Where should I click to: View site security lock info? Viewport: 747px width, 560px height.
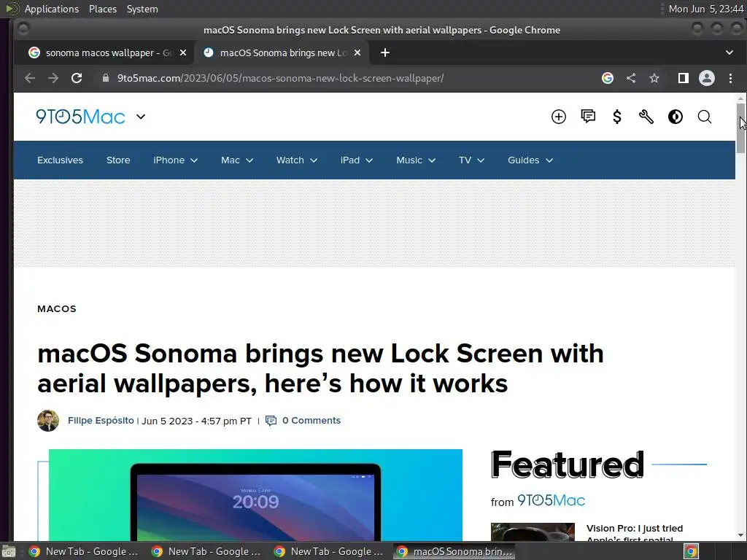[x=106, y=78]
